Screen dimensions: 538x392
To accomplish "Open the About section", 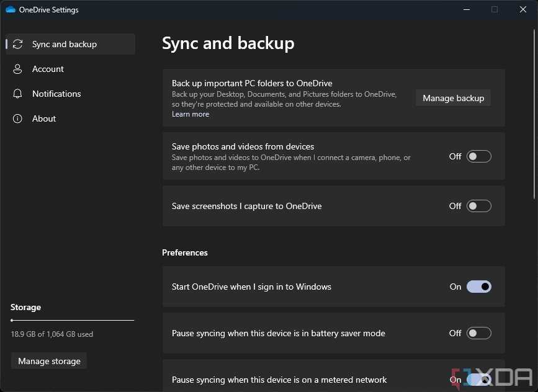I will point(70,118).
